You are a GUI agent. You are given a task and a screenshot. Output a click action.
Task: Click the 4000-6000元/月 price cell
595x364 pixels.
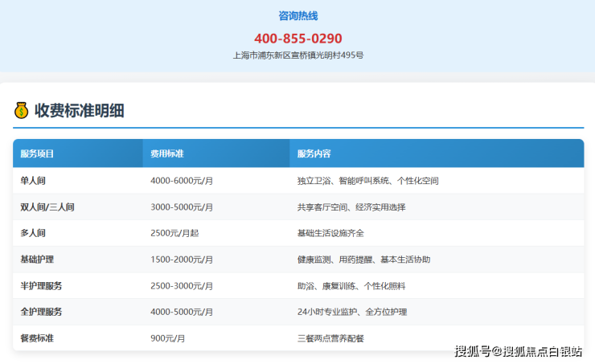[182, 181]
